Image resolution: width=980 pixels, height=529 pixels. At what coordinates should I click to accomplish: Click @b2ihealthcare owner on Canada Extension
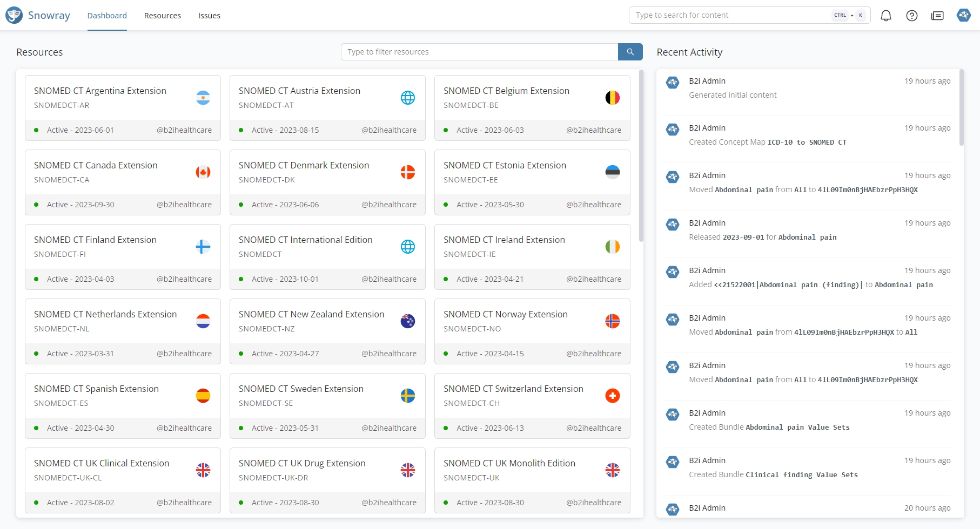click(184, 205)
